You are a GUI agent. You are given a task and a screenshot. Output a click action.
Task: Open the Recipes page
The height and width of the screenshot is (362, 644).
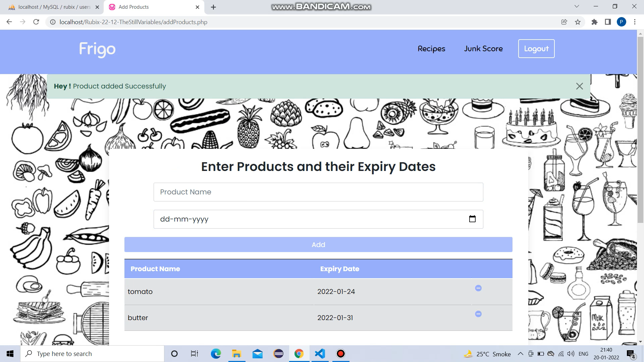click(431, 49)
